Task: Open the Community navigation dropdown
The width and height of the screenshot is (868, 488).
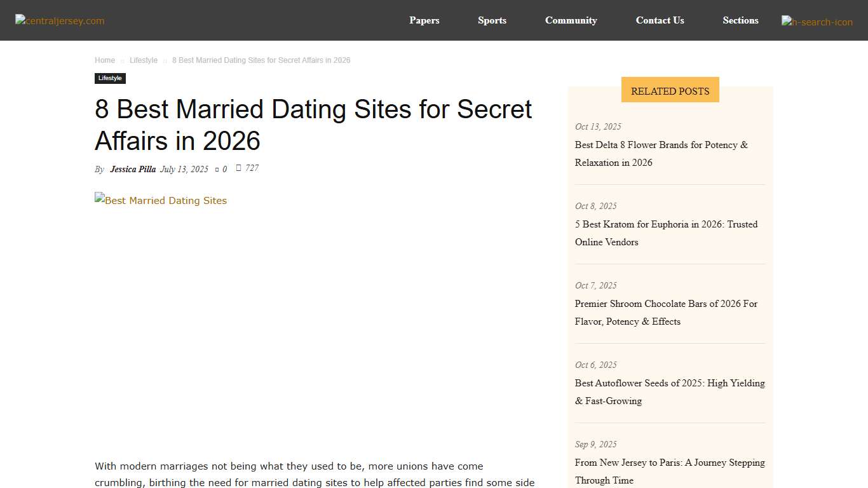Action: [x=571, y=20]
